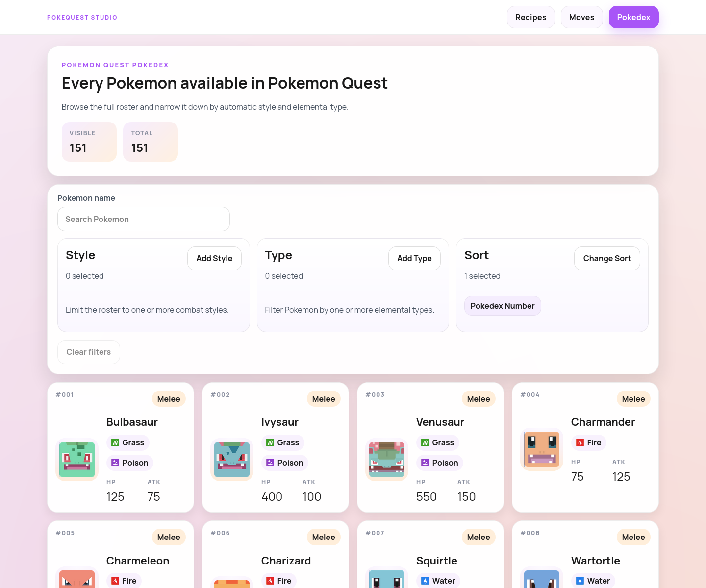The image size is (706, 588).
Task: Click the Melee badge on Wartortle card
Action: (x=633, y=537)
